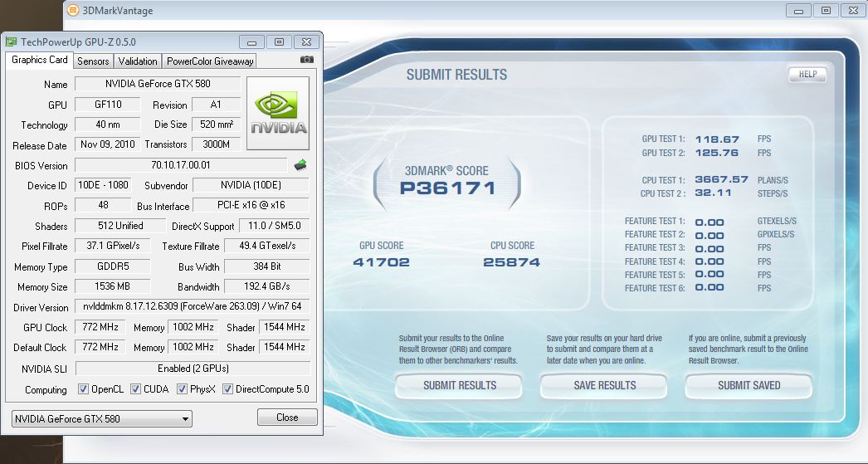Click the ROPs 48 field
868x464 pixels.
[103, 205]
